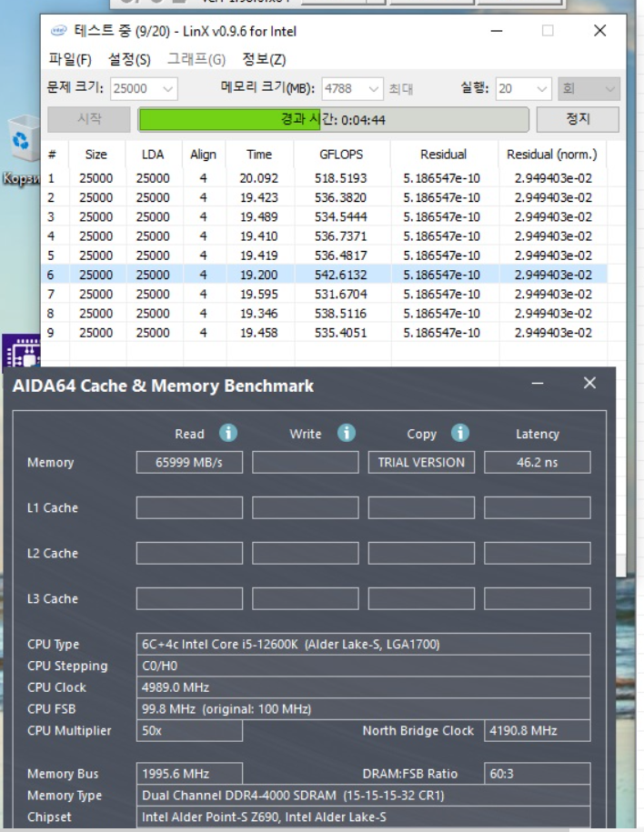Select highlighted GFLOPS value 542.6132
Viewport: 644px width, 832px height.
(x=340, y=275)
